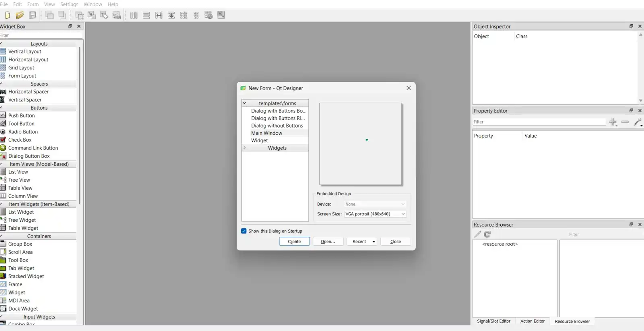Switch to the Action Editor tab
644x331 pixels.
(533, 321)
